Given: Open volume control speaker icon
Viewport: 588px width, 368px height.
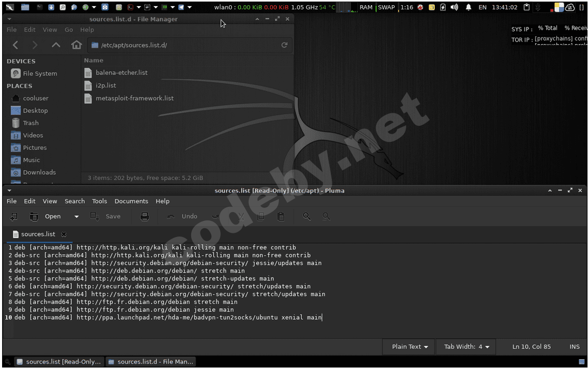Looking at the screenshot, I should click(x=454, y=7).
